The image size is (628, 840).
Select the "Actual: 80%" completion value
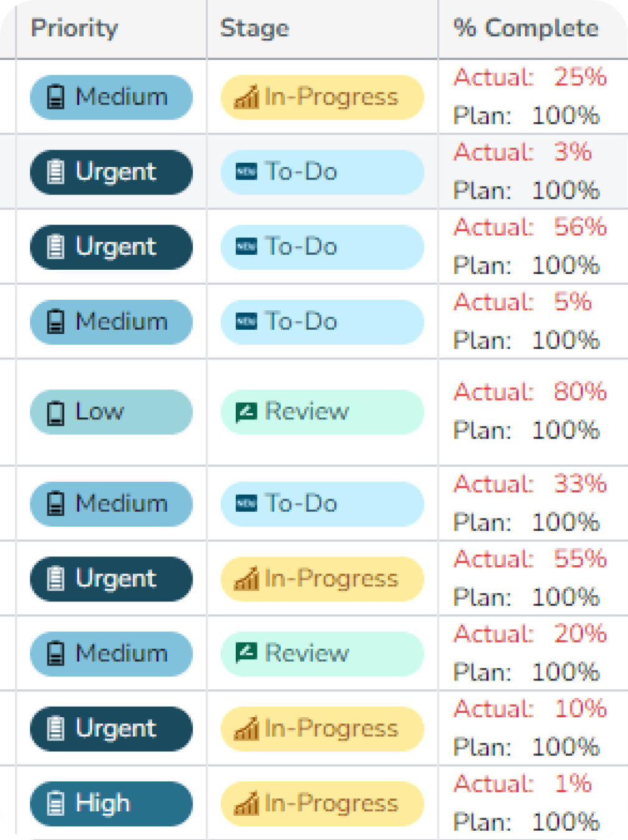530,392
